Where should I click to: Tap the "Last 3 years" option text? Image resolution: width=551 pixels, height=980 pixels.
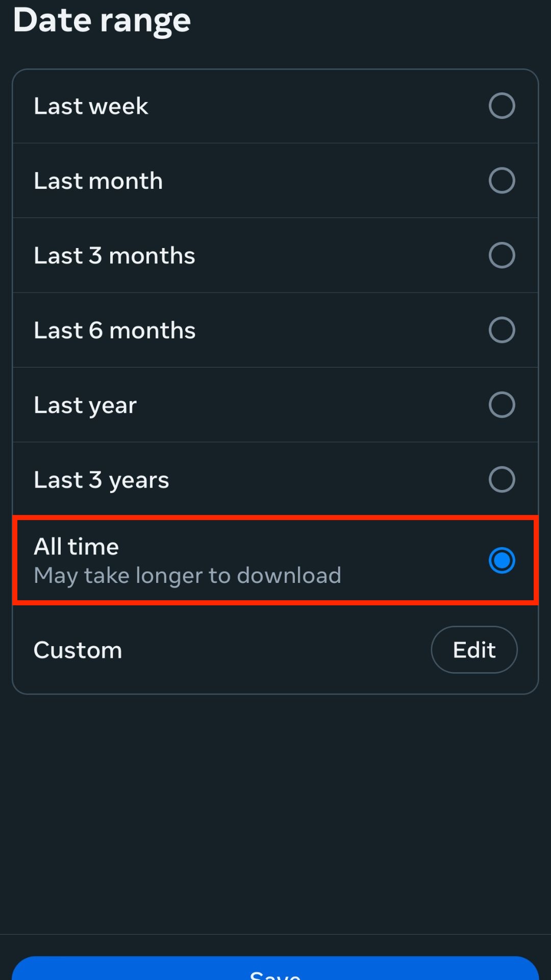(x=101, y=480)
